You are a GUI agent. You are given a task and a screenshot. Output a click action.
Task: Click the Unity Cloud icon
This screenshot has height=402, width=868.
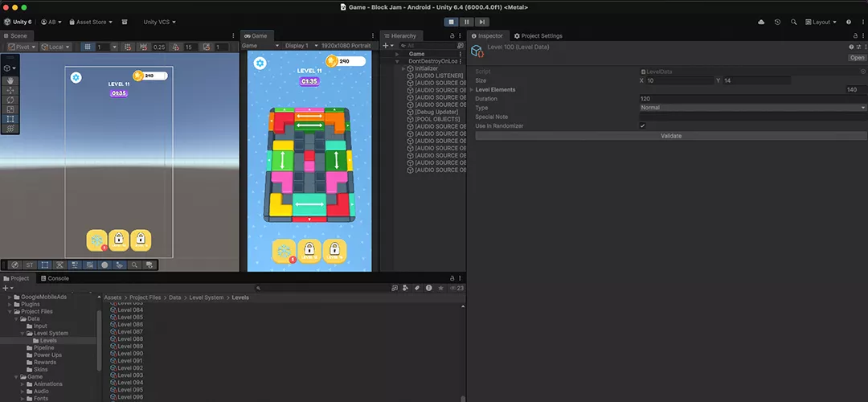click(761, 22)
